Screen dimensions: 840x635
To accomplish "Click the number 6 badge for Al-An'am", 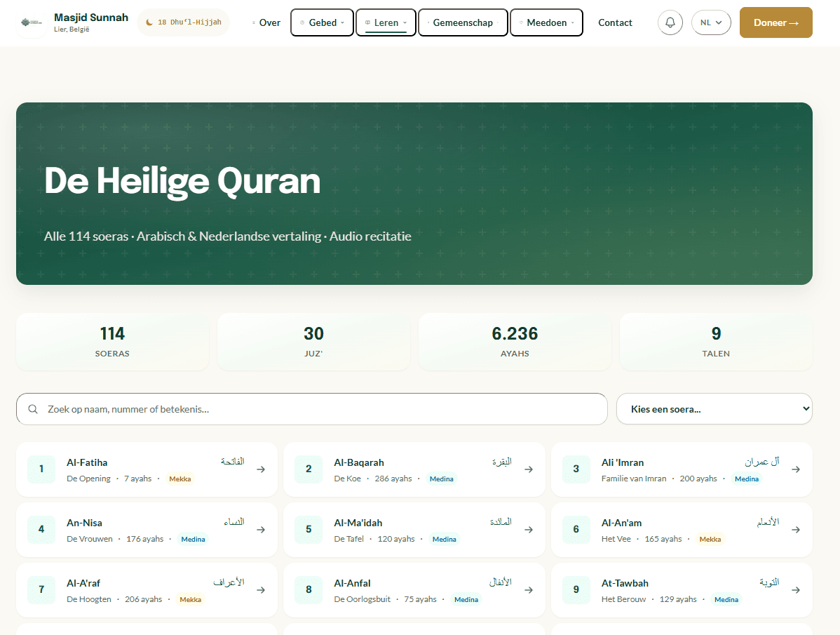I will (x=576, y=529).
